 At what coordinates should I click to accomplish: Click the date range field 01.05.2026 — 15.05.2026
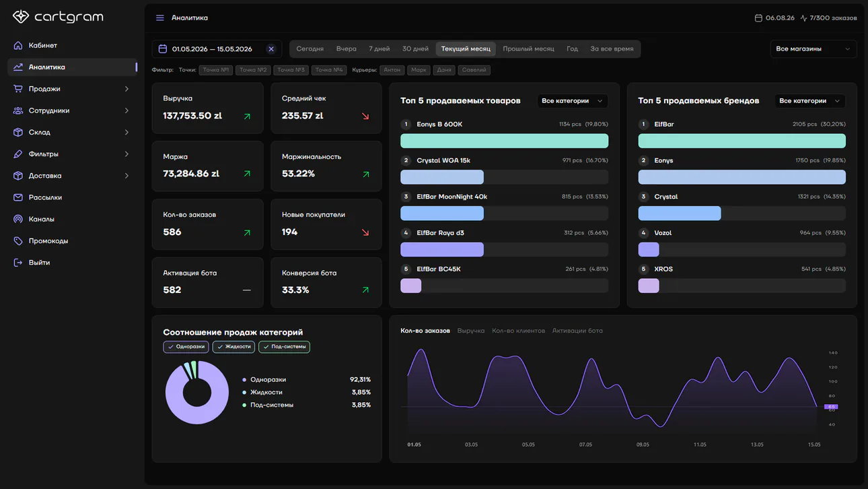click(217, 49)
